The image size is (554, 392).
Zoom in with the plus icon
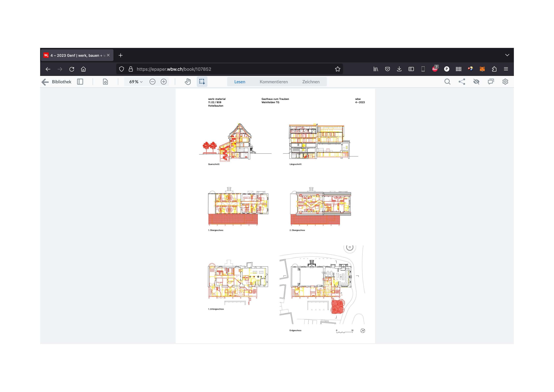pyautogui.click(x=164, y=82)
